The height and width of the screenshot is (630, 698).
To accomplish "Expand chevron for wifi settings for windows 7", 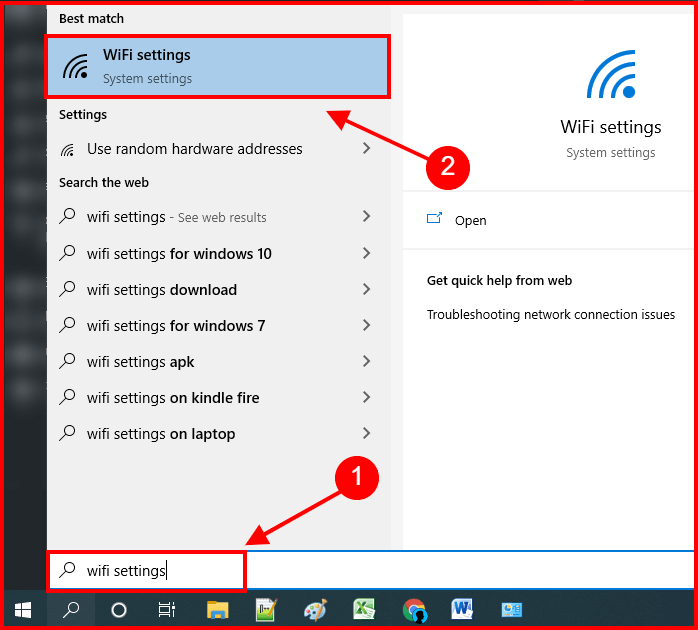I will coord(366,325).
